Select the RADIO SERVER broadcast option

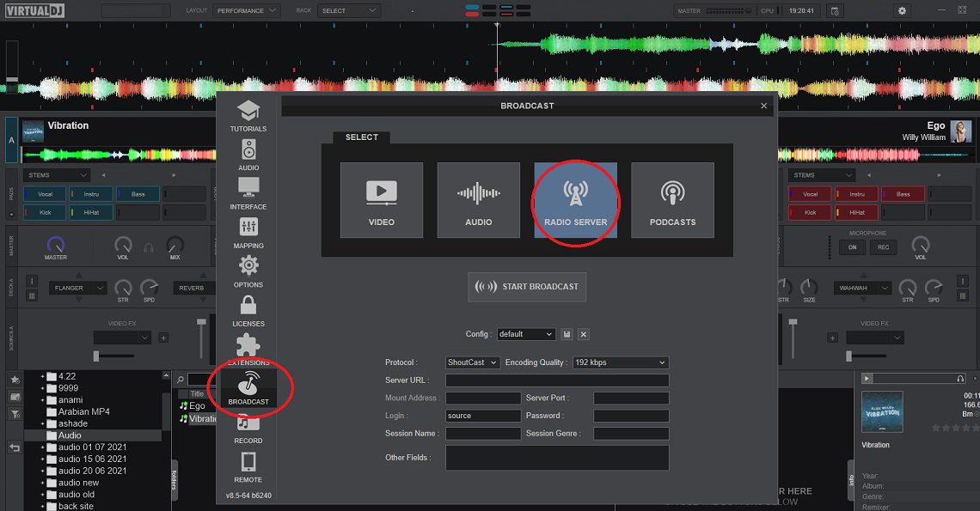pos(575,199)
